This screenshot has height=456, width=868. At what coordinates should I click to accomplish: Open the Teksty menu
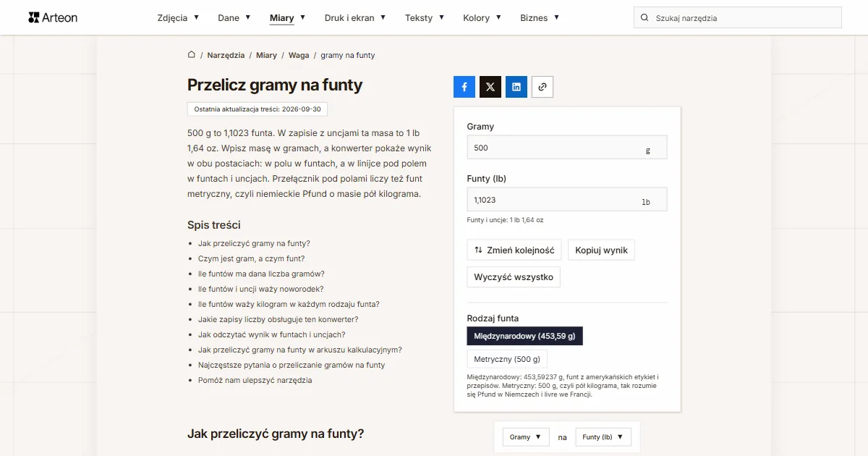425,18
